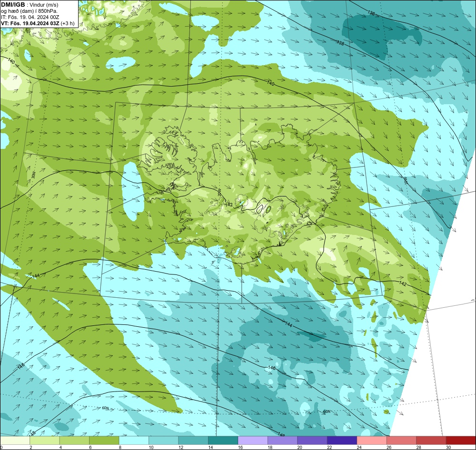Click the 24–26 m/s pink legend swatch
This screenshot has height=450, width=476.
pyautogui.click(x=372, y=440)
